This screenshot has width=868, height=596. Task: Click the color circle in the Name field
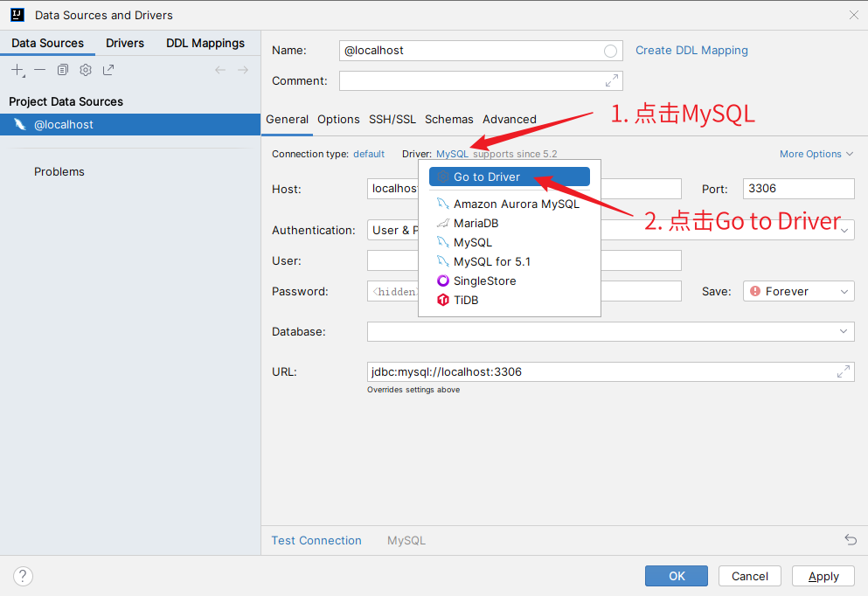[x=610, y=51]
